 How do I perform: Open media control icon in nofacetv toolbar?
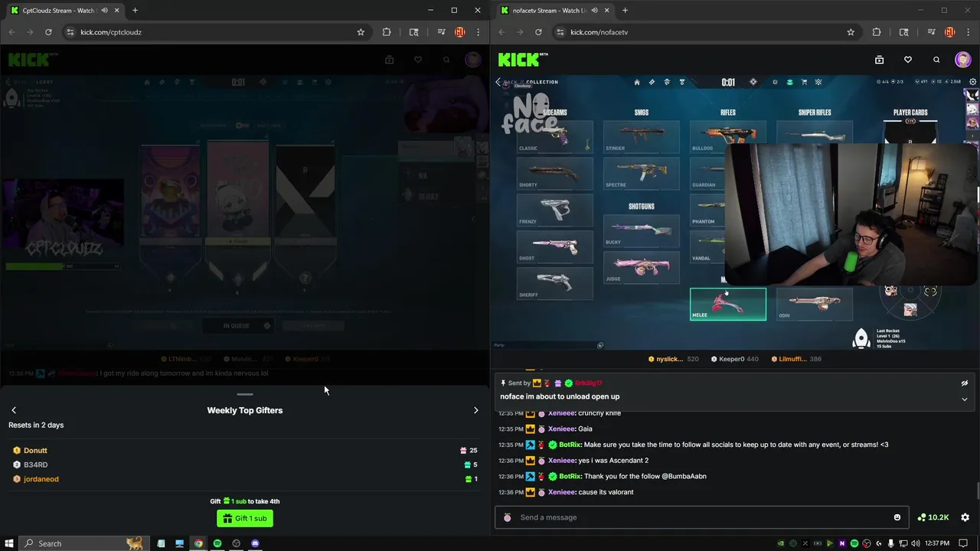(931, 32)
